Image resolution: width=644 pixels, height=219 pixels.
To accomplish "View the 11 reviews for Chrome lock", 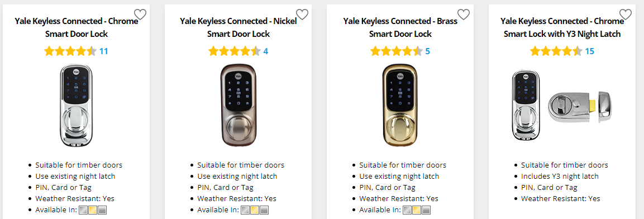I will [x=103, y=51].
